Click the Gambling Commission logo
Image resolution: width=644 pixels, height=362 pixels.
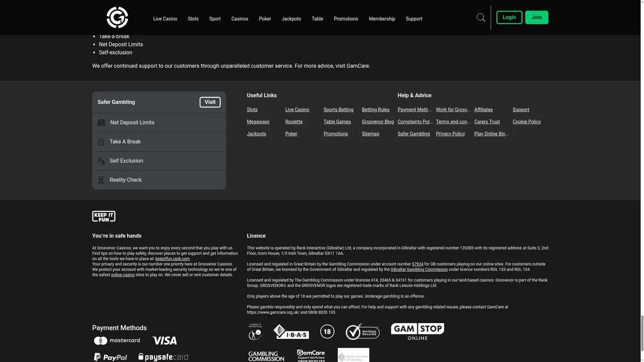[266, 356]
